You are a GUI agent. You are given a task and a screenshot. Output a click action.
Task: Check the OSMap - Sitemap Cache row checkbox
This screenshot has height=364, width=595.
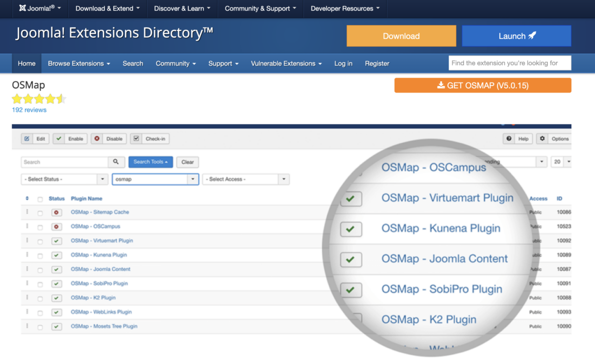click(x=40, y=213)
